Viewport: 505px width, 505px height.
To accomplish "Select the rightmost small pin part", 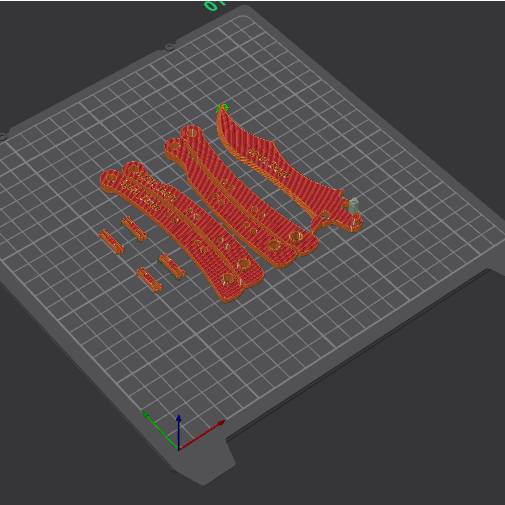I will point(172,266).
